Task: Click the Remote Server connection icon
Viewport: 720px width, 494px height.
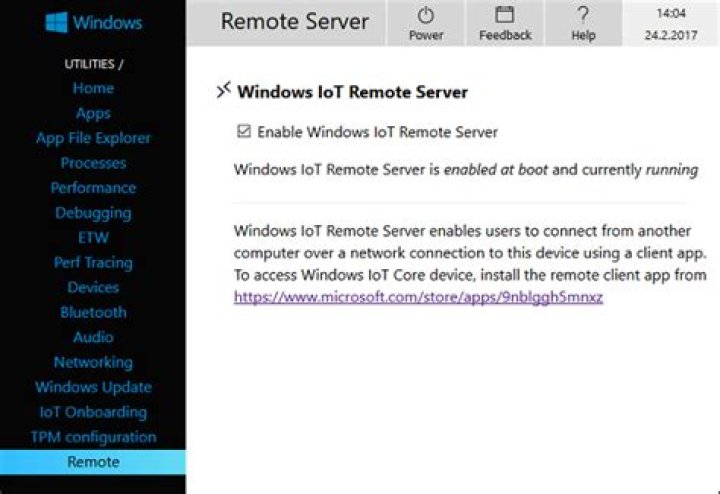Action: [x=223, y=91]
